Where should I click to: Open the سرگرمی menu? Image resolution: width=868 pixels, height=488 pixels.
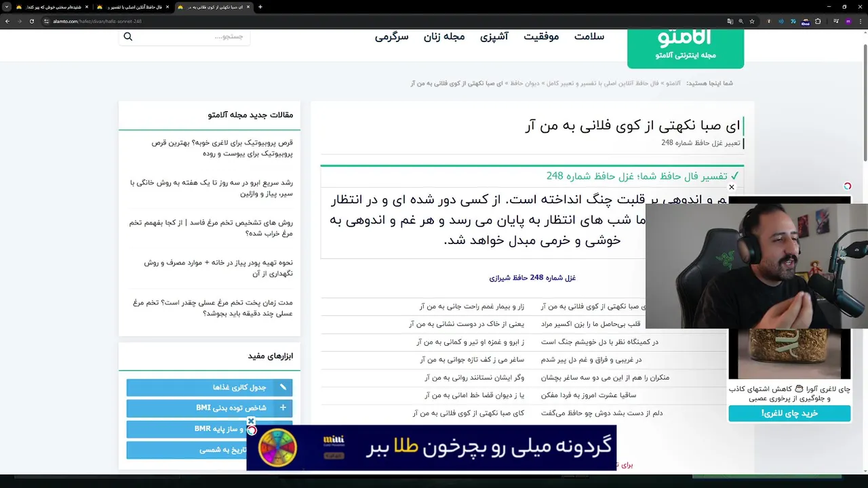click(x=391, y=37)
